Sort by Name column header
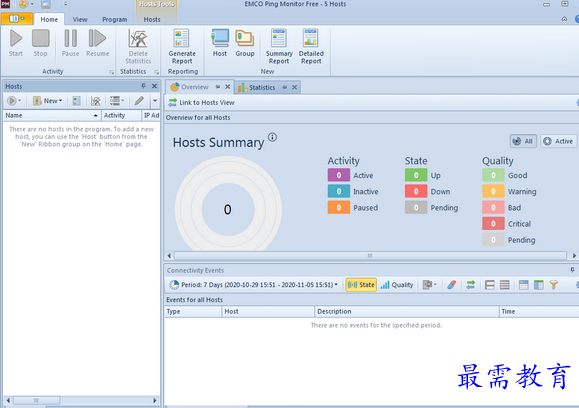579x408 pixels. point(52,115)
